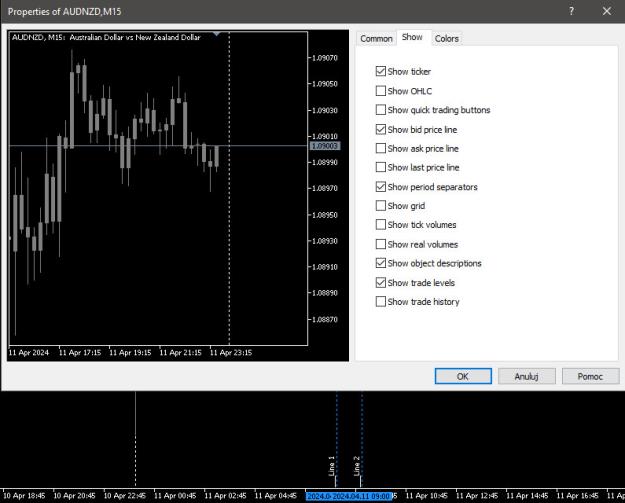Click the 1.08870 price scale label
The height and width of the screenshot is (503, 625).
[x=324, y=319]
